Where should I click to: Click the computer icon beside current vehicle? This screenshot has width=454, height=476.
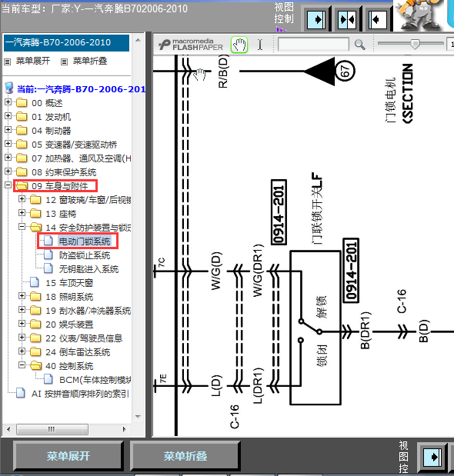[x=9, y=88]
